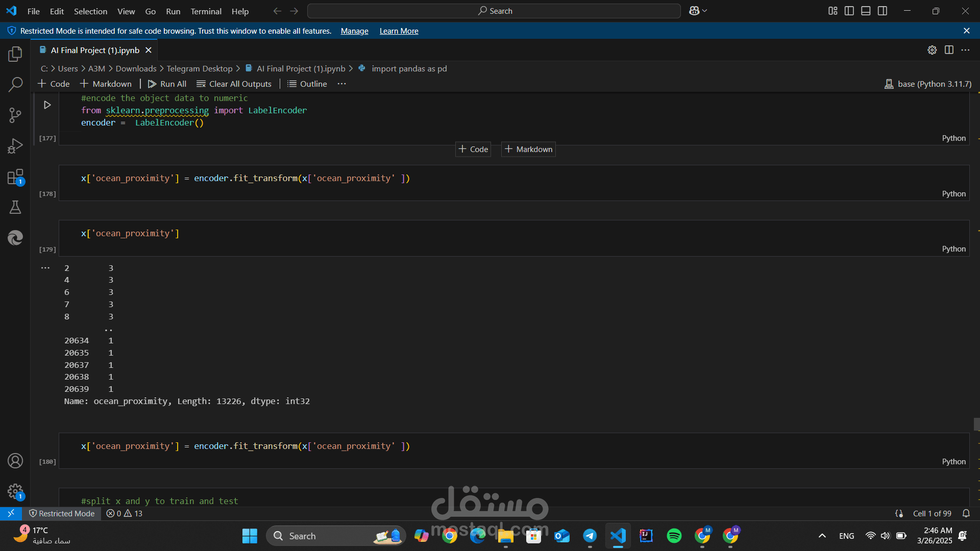Toggle the bottom panel layout
This screenshot has height=551, width=980.
[866, 11]
